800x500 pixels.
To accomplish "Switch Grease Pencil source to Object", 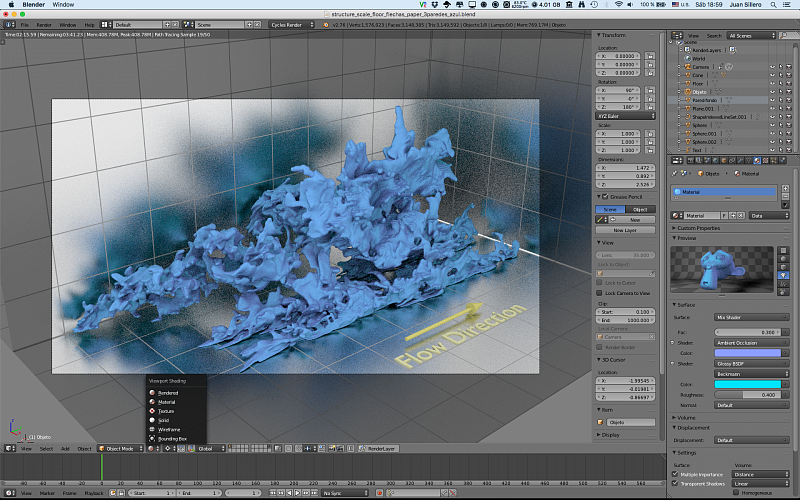I will click(x=640, y=209).
